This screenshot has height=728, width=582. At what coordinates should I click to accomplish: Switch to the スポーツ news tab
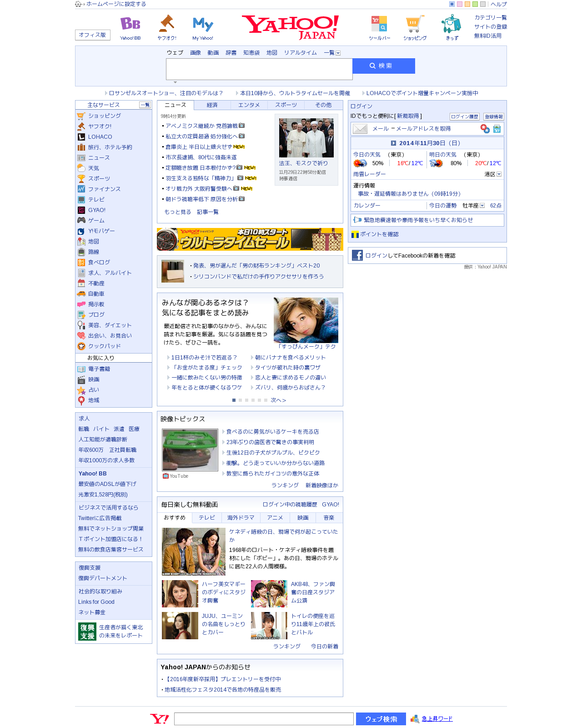point(286,105)
